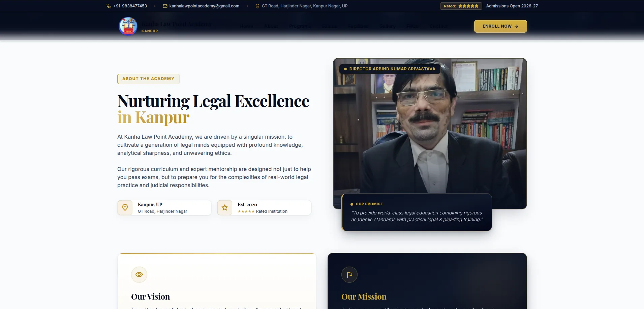This screenshot has height=309, width=644.
Task: Click the eye icon above Our Vision
Action: pos(139,275)
